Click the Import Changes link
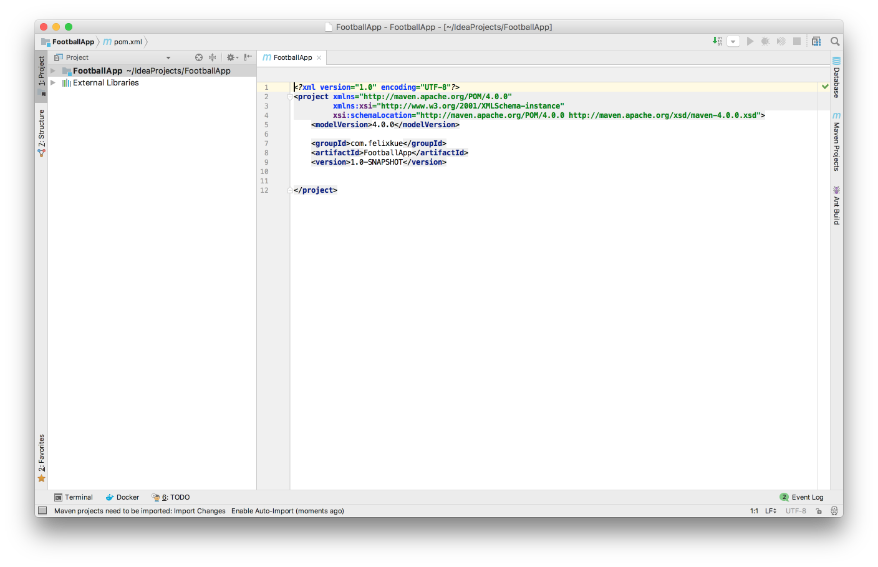The height and width of the screenshot is (567, 878). 198,510
